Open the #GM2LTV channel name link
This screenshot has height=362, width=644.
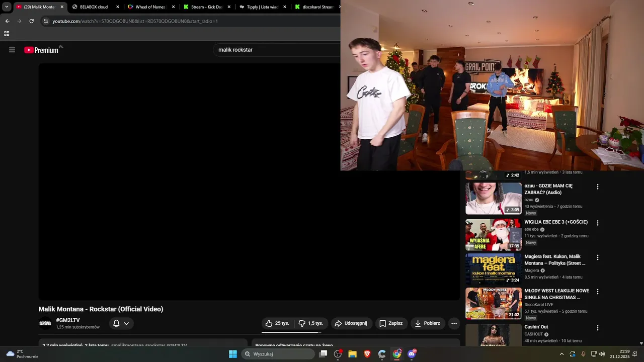[x=68, y=320]
